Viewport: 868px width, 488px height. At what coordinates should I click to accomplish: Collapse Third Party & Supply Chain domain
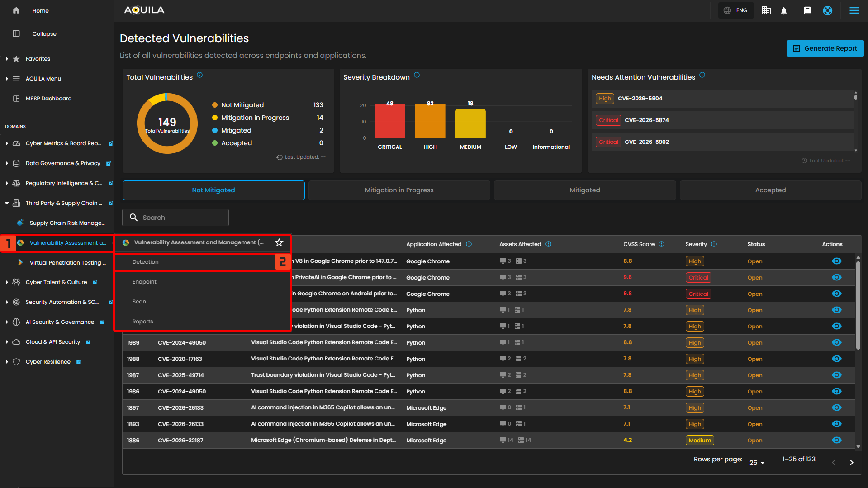click(x=7, y=203)
